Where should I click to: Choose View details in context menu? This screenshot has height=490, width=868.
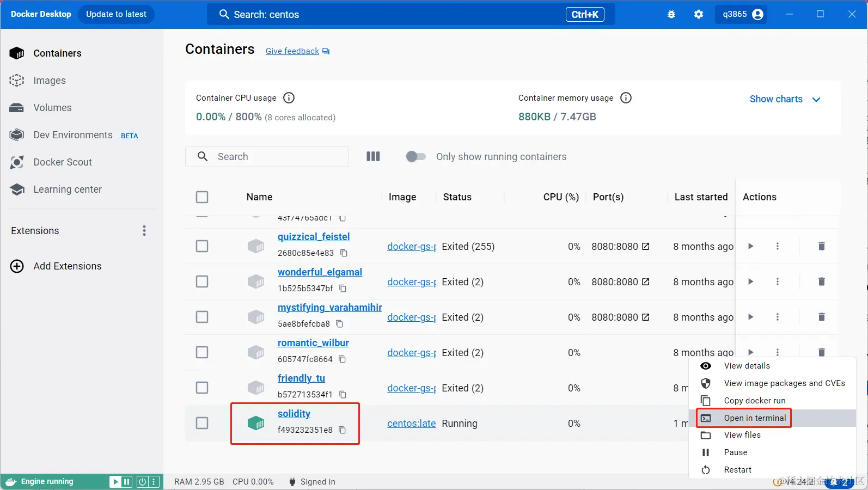coord(773,366)
